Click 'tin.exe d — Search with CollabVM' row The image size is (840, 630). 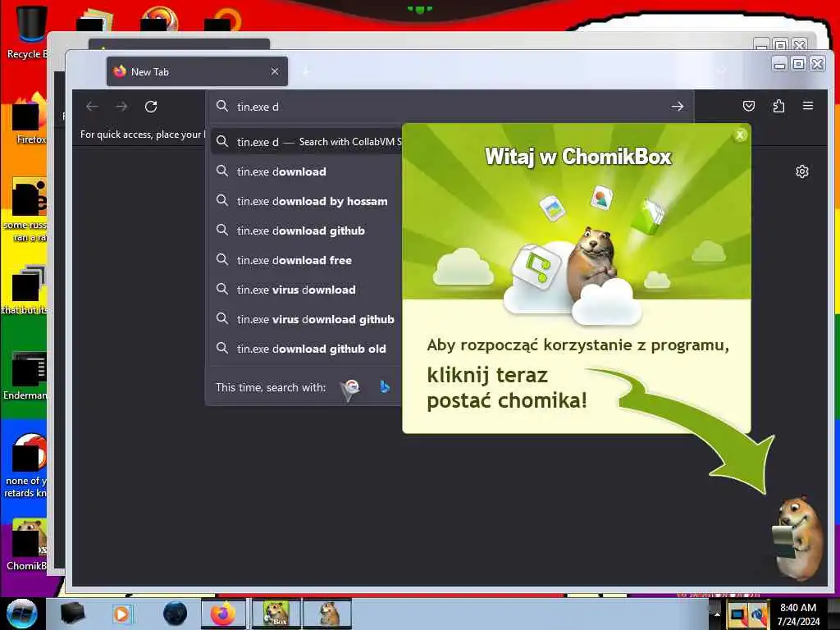(305, 141)
